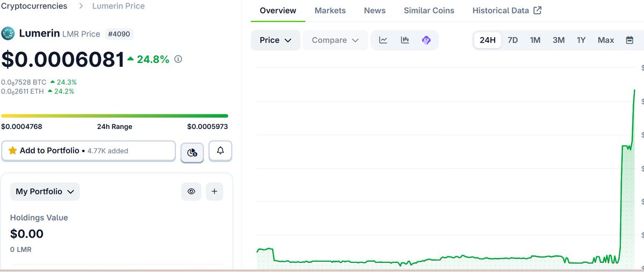Toggle holdings visibility eye icon
The width and height of the screenshot is (644, 272).
coord(191,191)
